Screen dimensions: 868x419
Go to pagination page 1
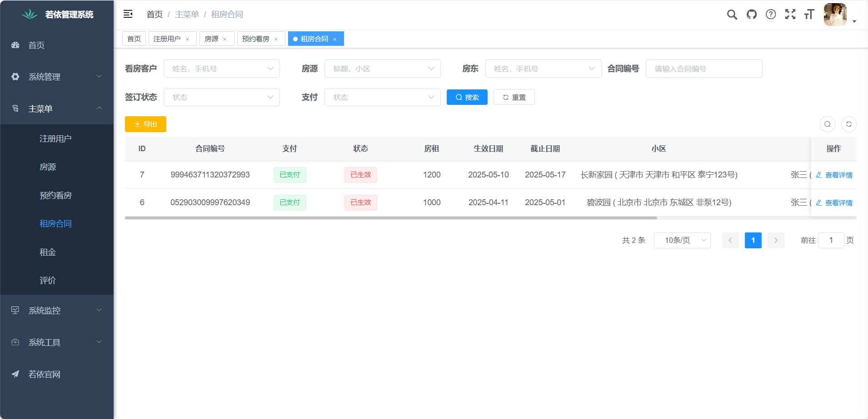753,240
